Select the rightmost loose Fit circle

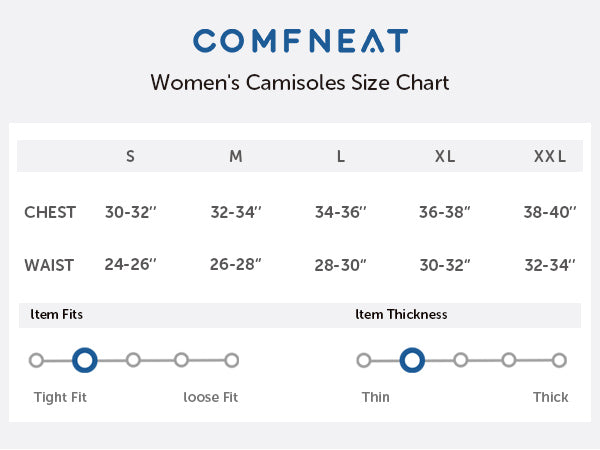click(231, 360)
